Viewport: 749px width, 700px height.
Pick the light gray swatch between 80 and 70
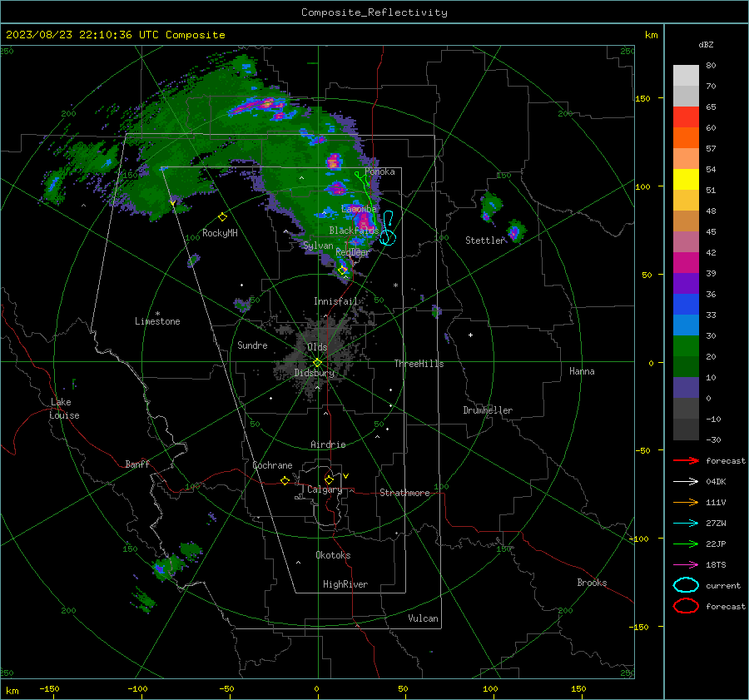[x=686, y=76]
